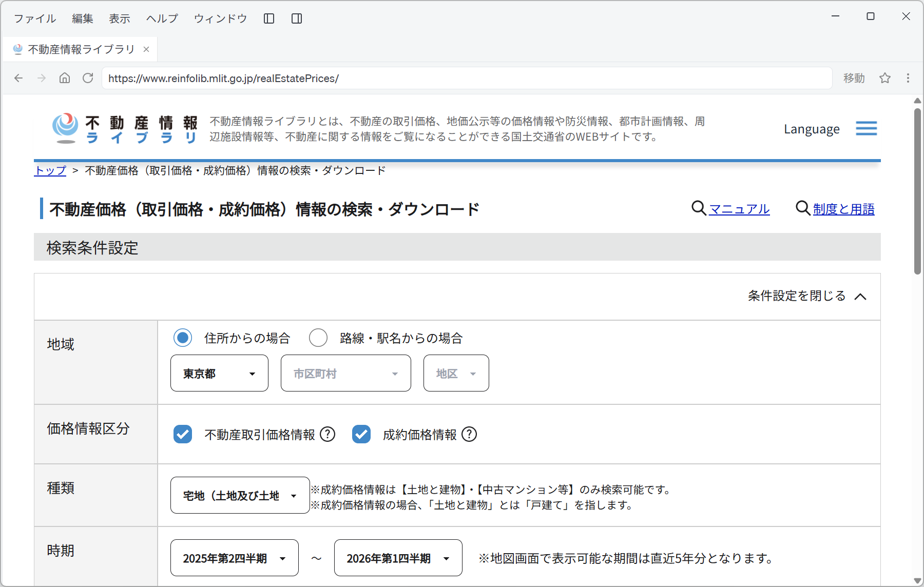Click magnifier icon beside 制度と用語
The image size is (924, 587).
tap(803, 208)
